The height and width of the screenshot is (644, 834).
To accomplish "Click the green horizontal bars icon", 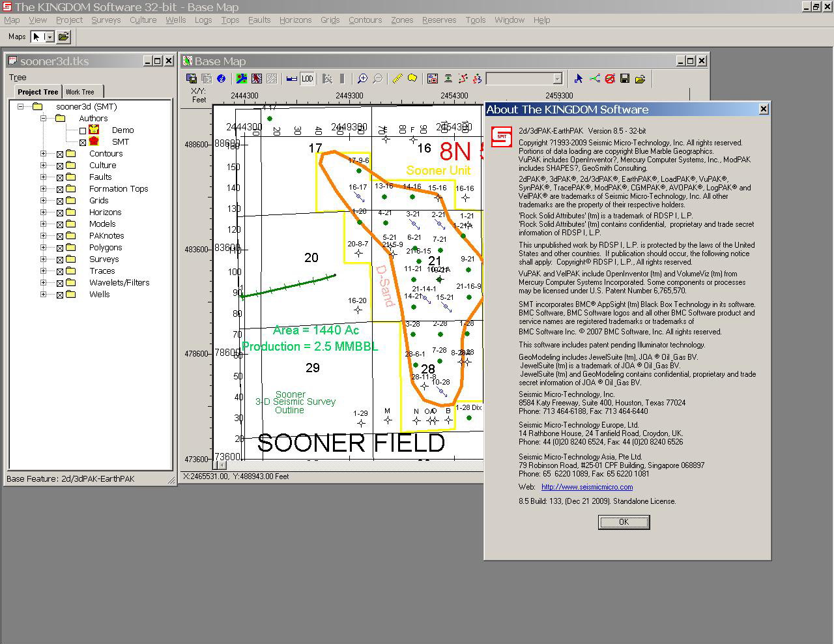I will click(x=448, y=79).
